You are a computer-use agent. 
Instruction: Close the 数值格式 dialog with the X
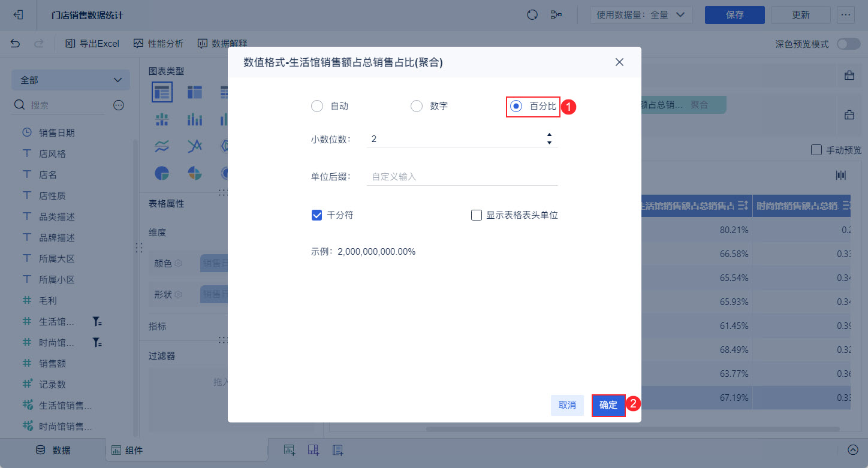point(619,62)
